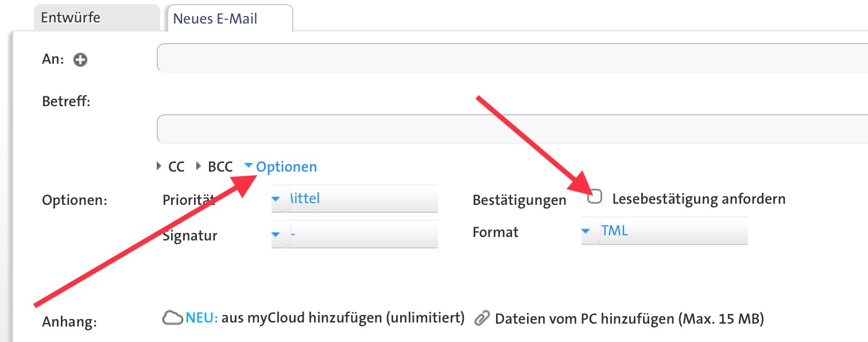
Task: Collapse the Optionen section
Action: (x=249, y=166)
